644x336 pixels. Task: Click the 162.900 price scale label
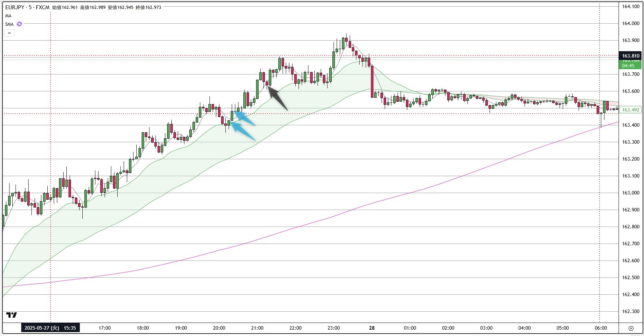(x=631, y=210)
